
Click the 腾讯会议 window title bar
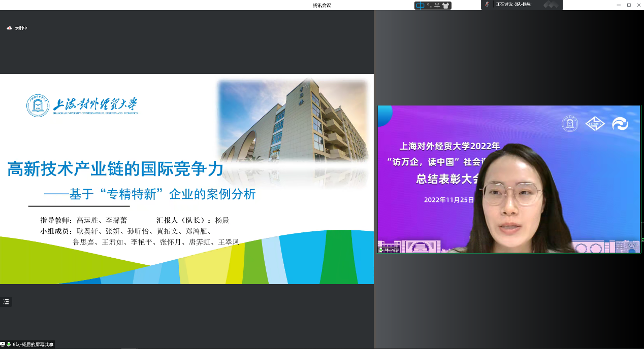tap(322, 5)
